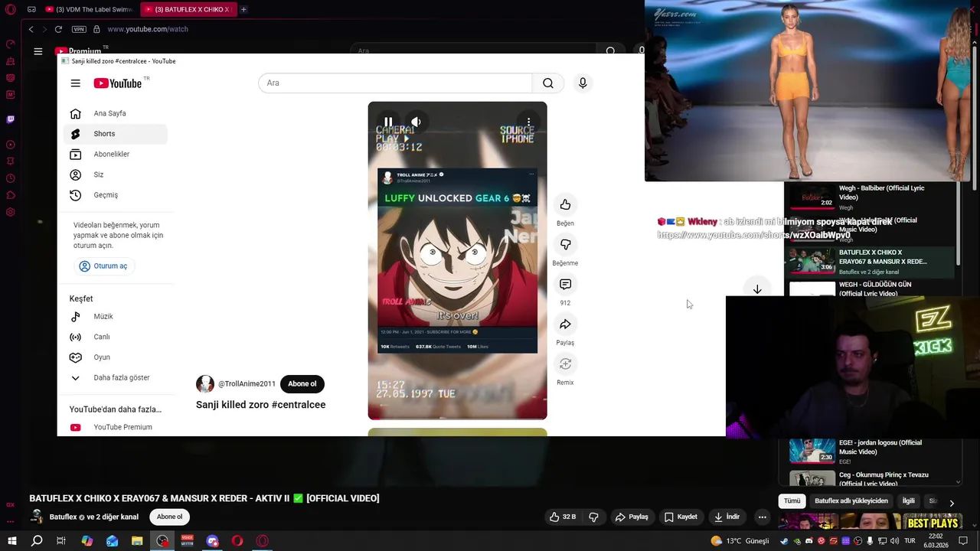This screenshot has height=551, width=980.
Task: Open Wegh - Balbiber recommended video
Action: pos(871,197)
